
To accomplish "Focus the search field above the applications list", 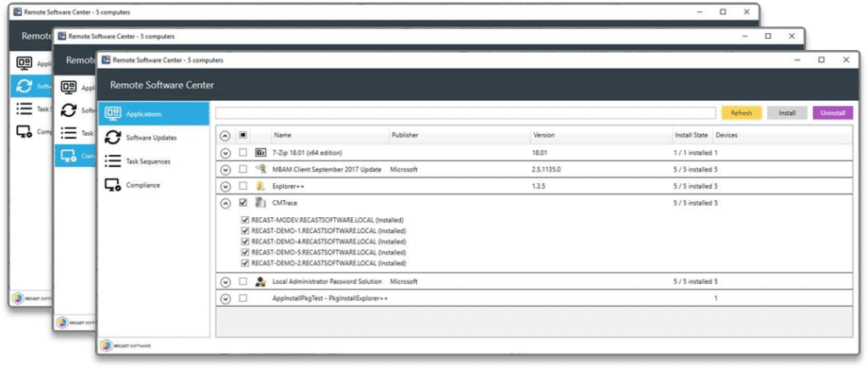I will pyautogui.click(x=465, y=113).
